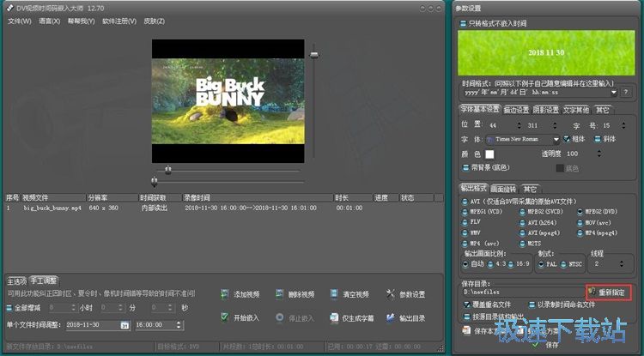The image size is (644, 356).
Task: Click the 小时 hours stepper
Action: (x=74, y=307)
